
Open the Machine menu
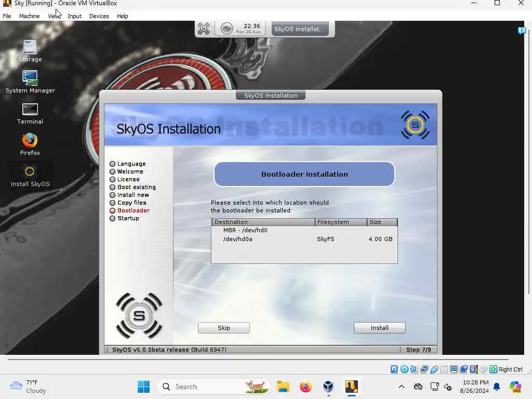(29, 16)
